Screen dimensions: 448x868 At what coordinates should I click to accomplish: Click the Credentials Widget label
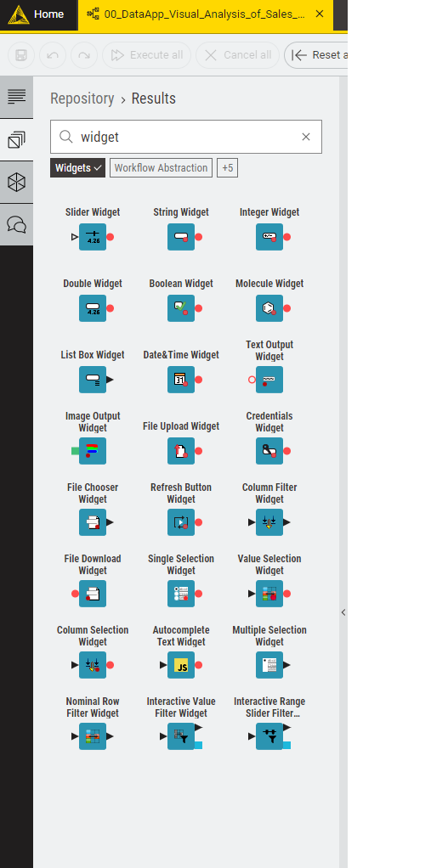tap(269, 422)
